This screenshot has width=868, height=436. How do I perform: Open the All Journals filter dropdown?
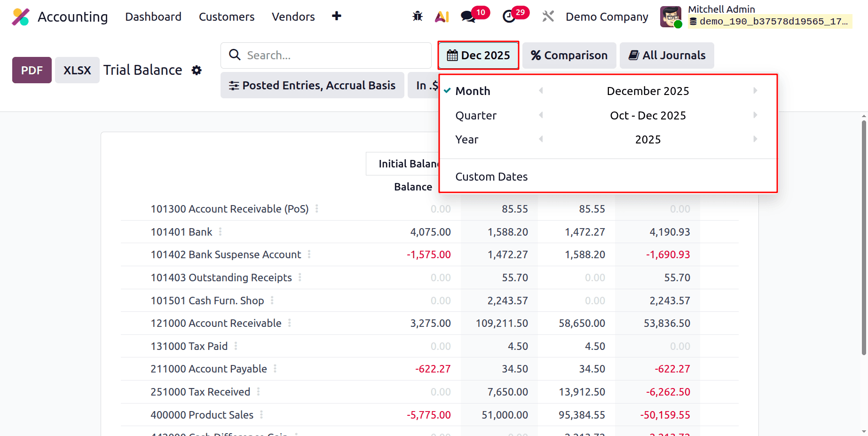click(x=667, y=55)
